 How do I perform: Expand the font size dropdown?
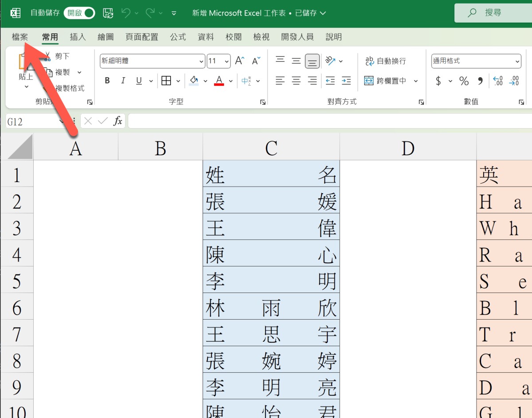[227, 61]
